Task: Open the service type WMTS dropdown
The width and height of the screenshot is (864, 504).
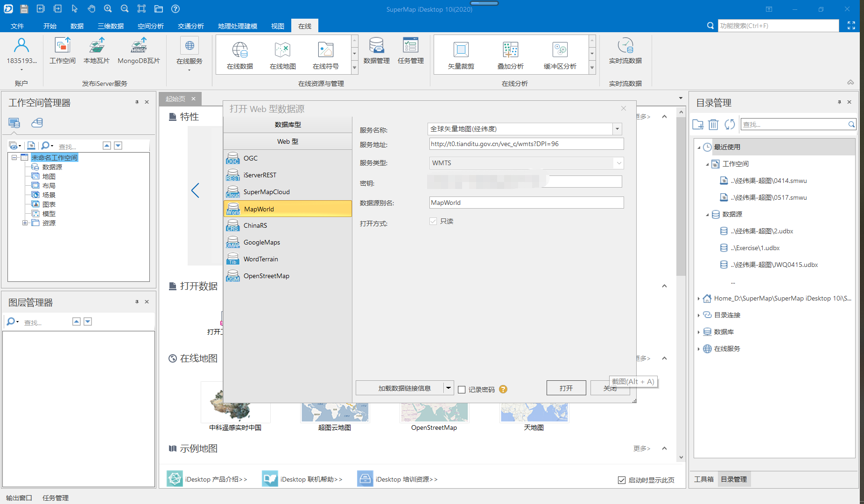Action: pos(619,163)
